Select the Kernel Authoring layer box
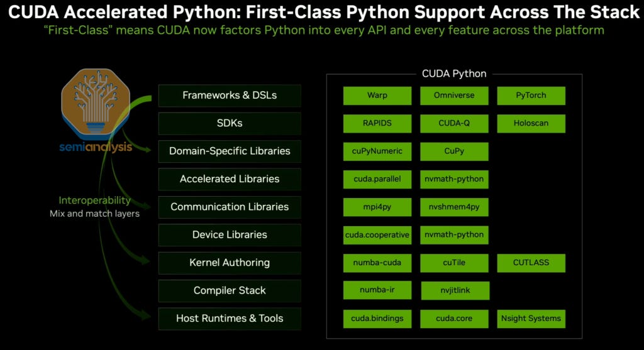This screenshot has height=350, width=644. pos(230,263)
